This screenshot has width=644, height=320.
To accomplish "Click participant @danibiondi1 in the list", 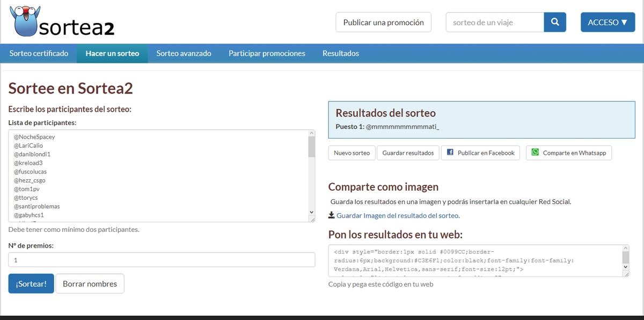I will pyautogui.click(x=32, y=154).
